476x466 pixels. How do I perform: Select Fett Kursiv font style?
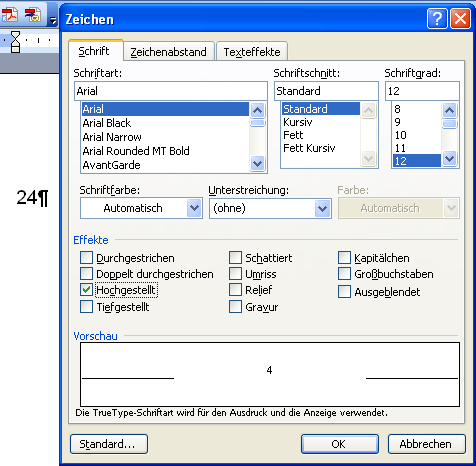pos(309,148)
